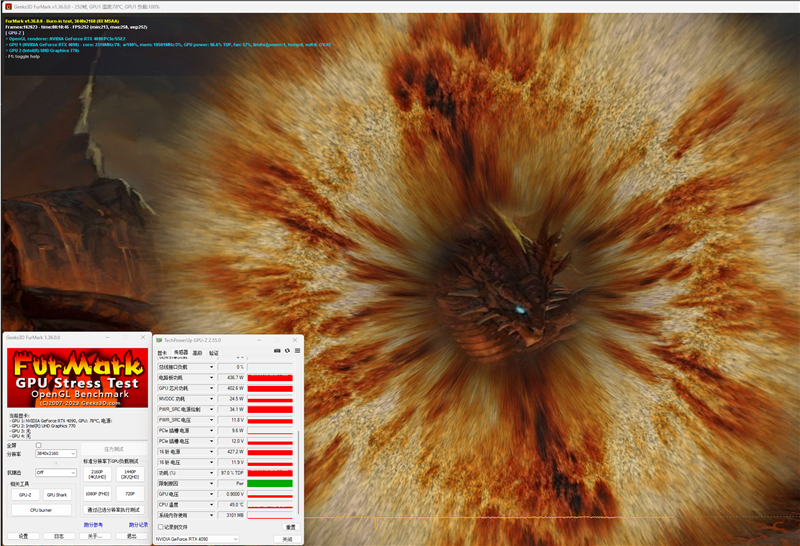Click the GPU-Z refresh icon
The width and height of the screenshot is (800, 546).
(x=287, y=351)
